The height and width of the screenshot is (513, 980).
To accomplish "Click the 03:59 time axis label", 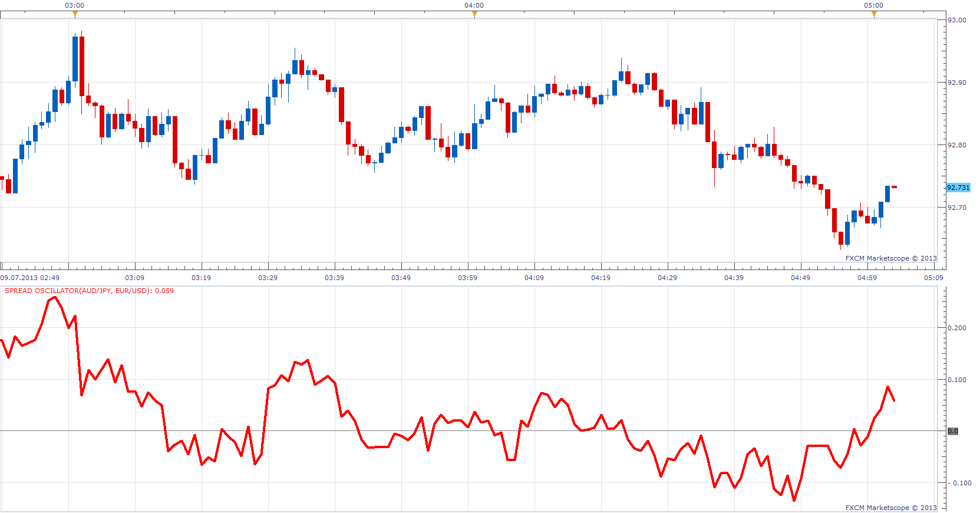I will pyautogui.click(x=468, y=278).
